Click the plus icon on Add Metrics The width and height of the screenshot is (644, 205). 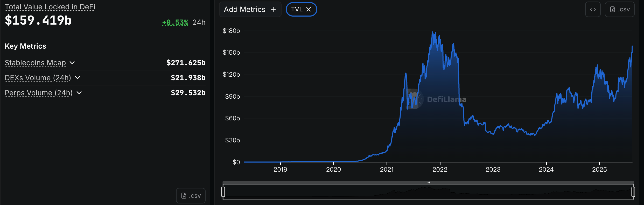(x=273, y=9)
